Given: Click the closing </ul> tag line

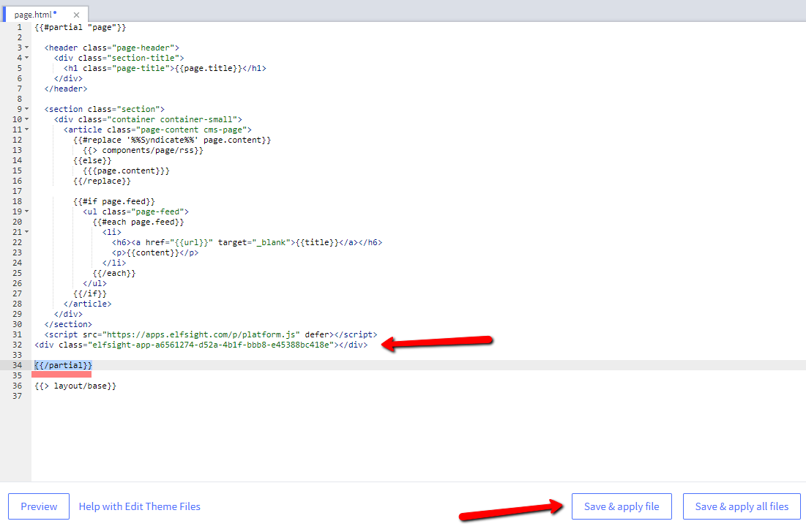Looking at the screenshot, I should point(94,283).
